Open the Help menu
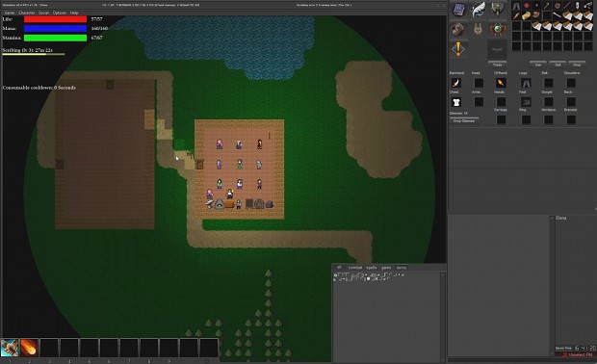597x364 pixels. pos(74,13)
